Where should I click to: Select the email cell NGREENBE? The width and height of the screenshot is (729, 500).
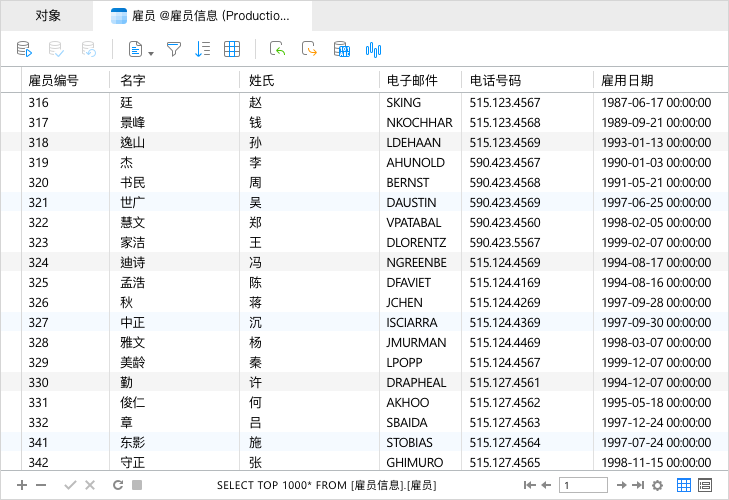(x=420, y=262)
